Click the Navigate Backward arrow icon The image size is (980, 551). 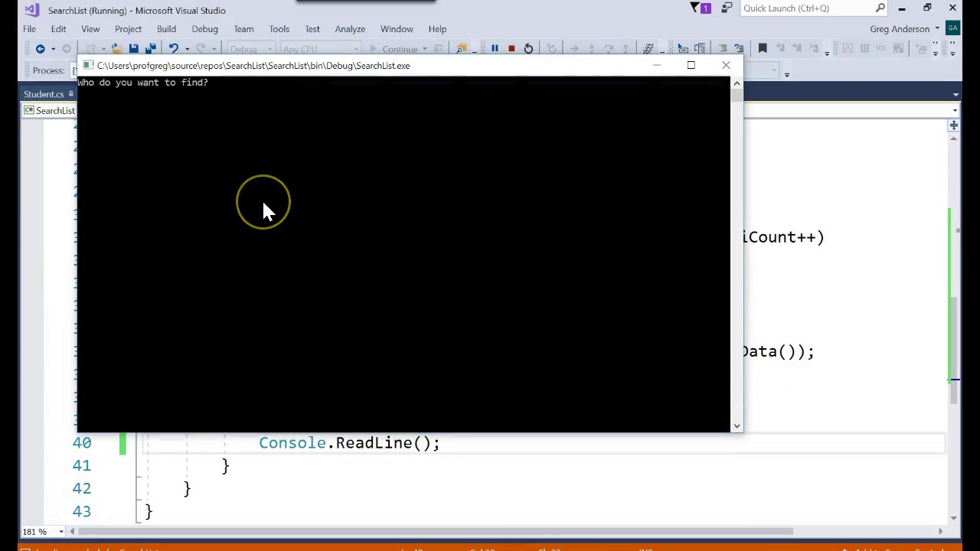tap(40, 49)
